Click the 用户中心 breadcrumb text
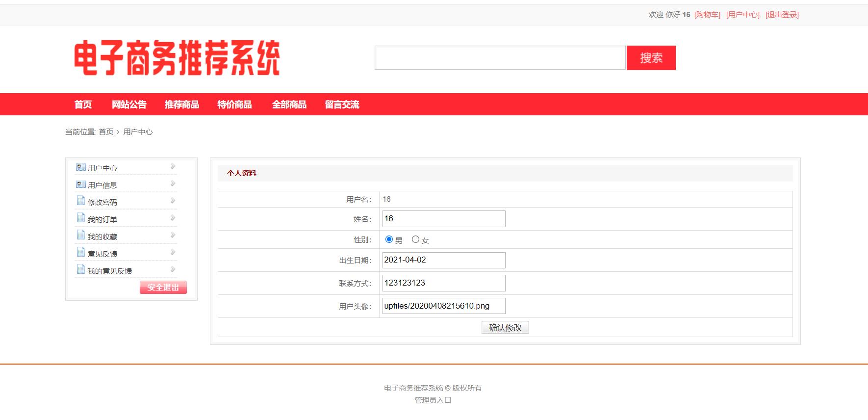 coord(138,132)
